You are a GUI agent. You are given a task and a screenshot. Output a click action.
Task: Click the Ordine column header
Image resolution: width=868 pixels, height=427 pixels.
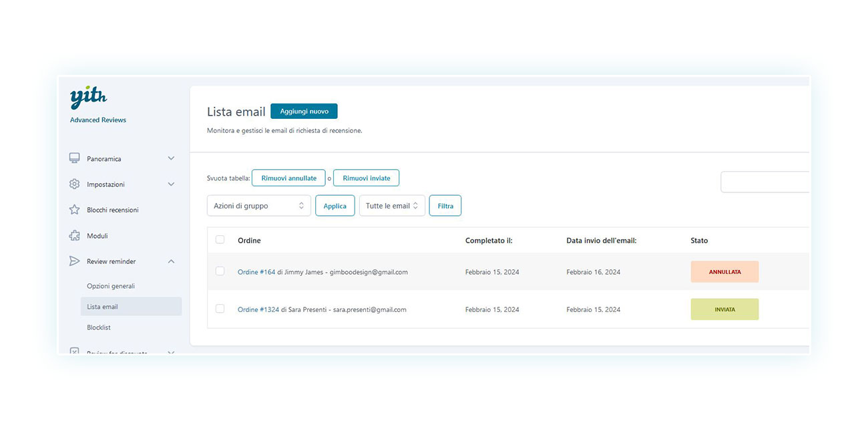tap(249, 240)
